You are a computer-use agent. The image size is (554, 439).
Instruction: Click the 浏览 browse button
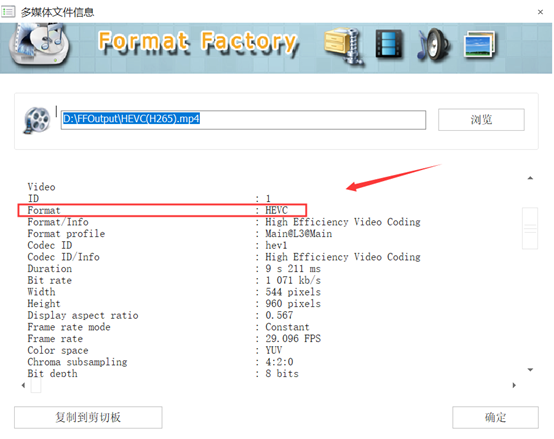click(481, 120)
